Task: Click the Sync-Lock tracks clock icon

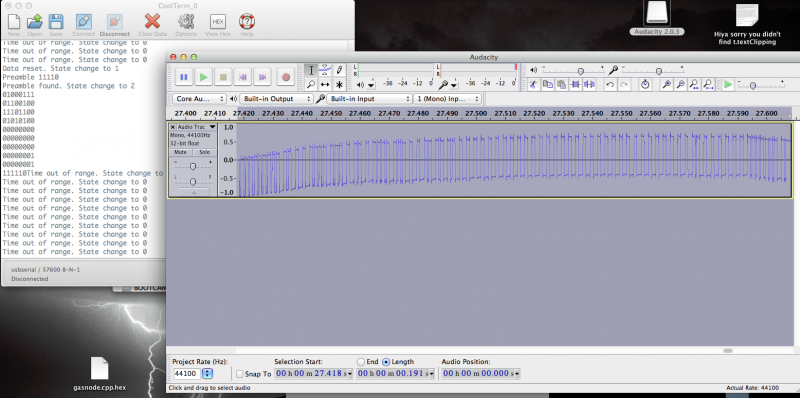Action: pyautogui.click(x=645, y=84)
